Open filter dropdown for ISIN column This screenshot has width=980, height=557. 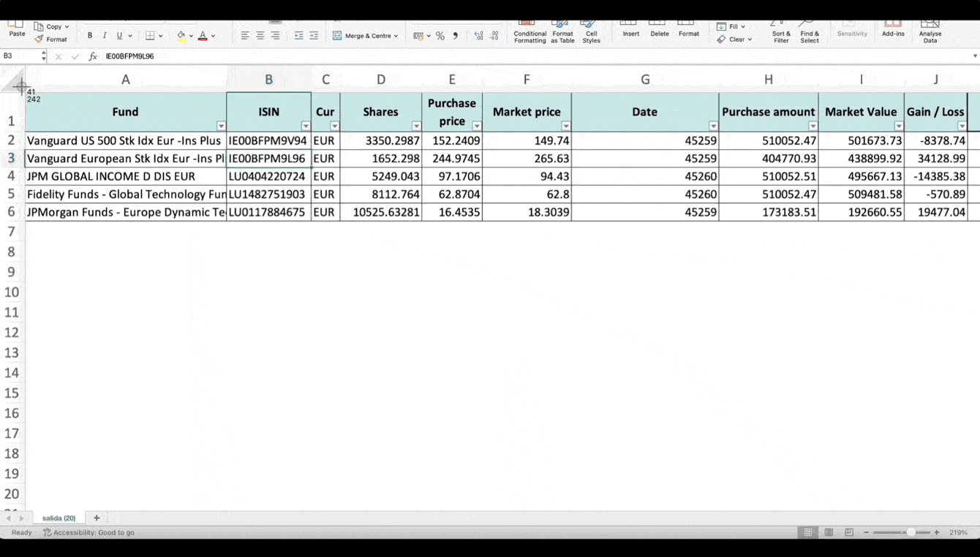pos(306,126)
